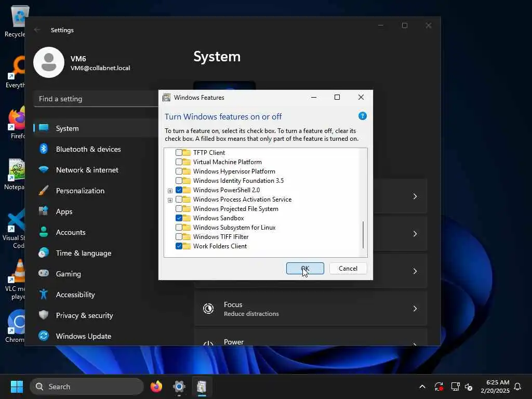Open the Everything desktop shortcut
This screenshot has height=399, width=532.
tap(15, 72)
